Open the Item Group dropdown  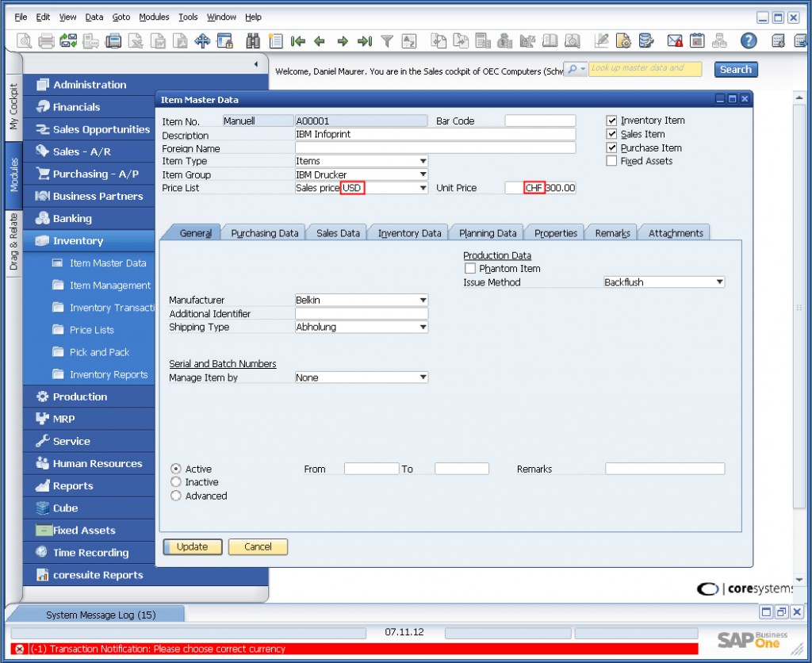423,174
